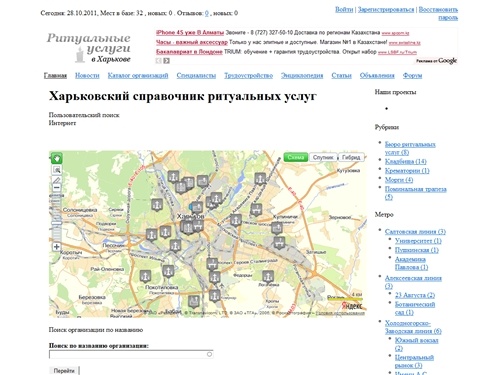Open Крематории (1) category
Screen dimensions: 500x375
pyautogui.click(x=407, y=171)
